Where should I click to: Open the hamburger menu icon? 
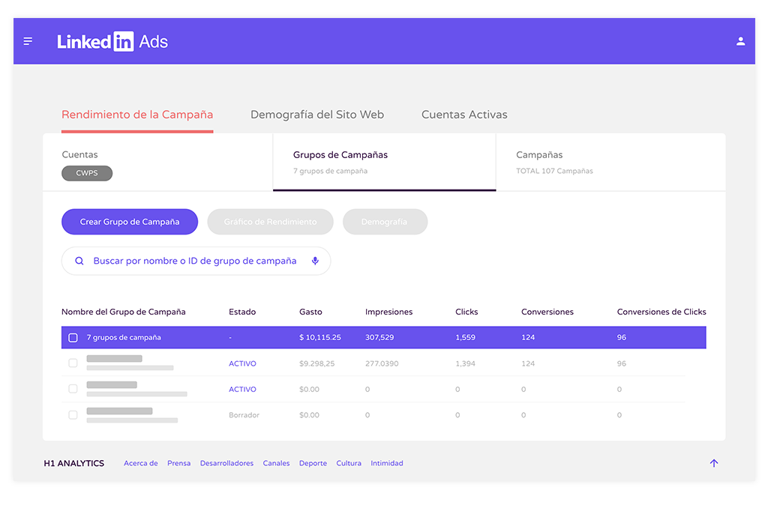click(x=28, y=41)
